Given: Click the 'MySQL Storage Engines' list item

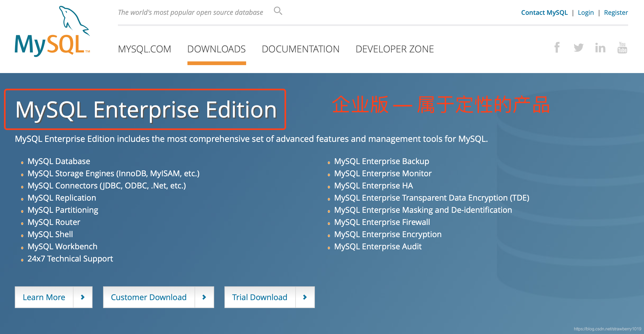Looking at the screenshot, I should [x=113, y=173].
